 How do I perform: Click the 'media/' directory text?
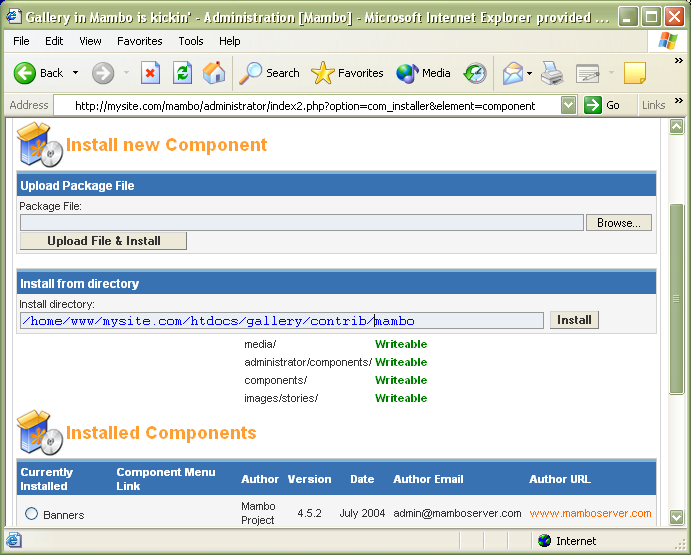[x=260, y=344]
